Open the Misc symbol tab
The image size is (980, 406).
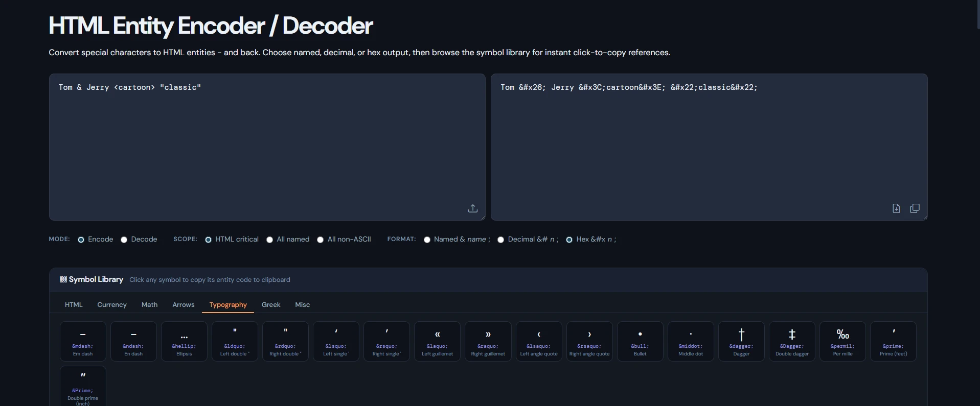(x=303, y=305)
